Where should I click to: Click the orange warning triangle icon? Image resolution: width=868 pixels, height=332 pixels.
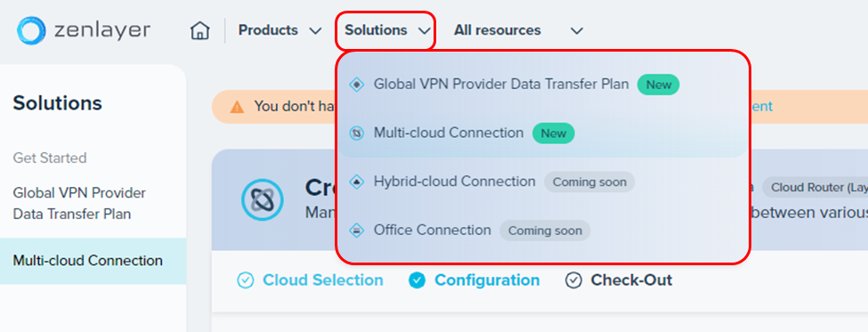[237, 107]
